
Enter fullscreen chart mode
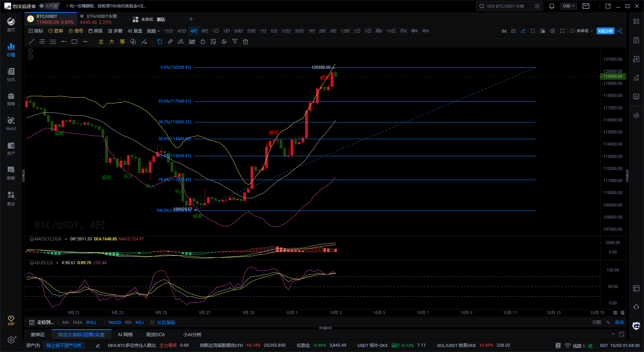point(562,31)
